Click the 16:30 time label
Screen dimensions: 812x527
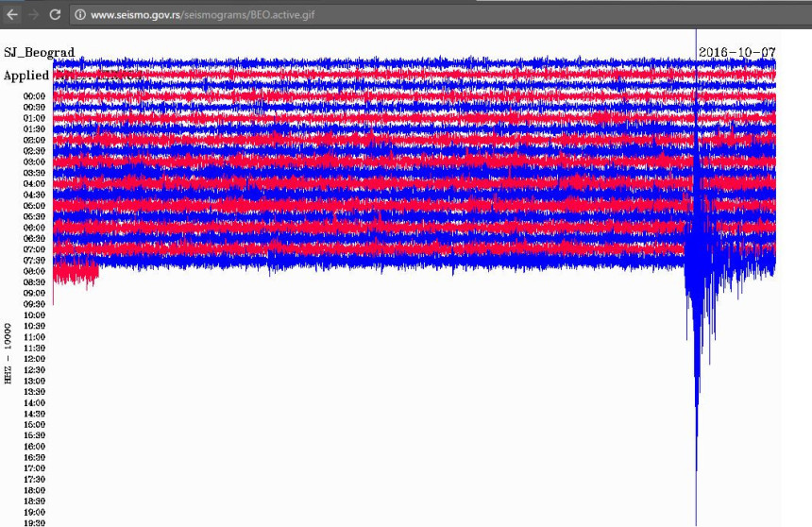[x=34, y=457]
